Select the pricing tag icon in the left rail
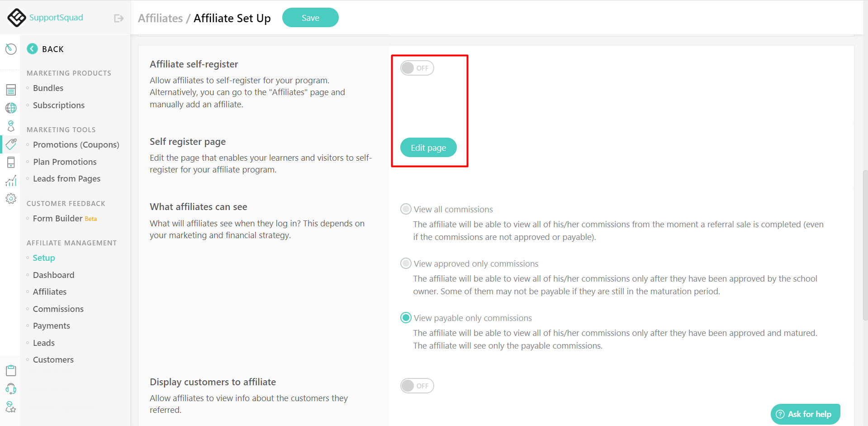Image resolution: width=868 pixels, height=426 pixels. pyautogui.click(x=10, y=144)
